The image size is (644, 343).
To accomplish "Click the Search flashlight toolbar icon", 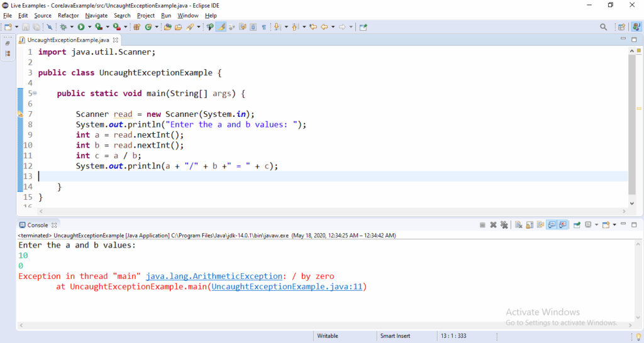I will click(190, 27).
